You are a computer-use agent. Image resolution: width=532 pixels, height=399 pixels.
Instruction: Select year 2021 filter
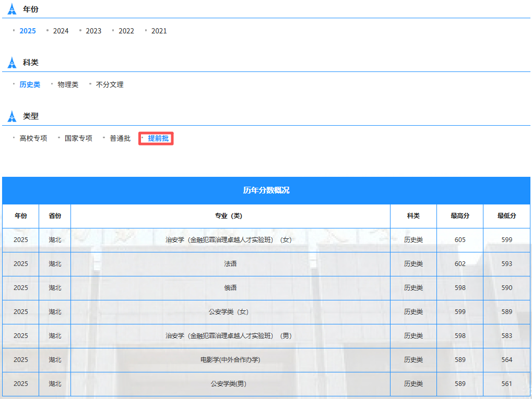[x=159, y=31]
